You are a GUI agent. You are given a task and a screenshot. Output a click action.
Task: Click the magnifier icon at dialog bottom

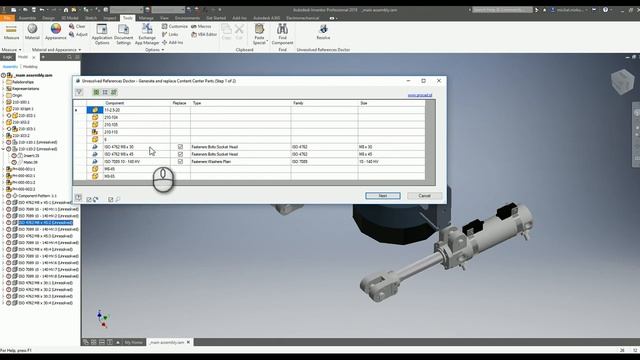(118, 199)
